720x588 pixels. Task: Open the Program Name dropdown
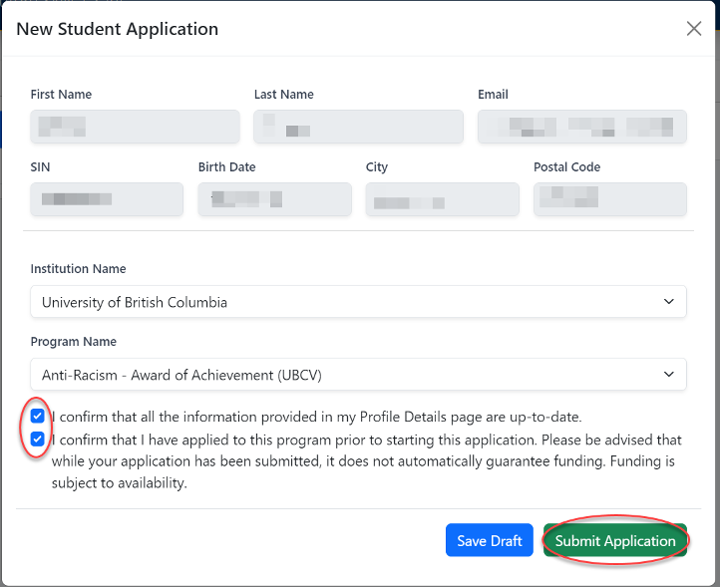tap(358, 375)
